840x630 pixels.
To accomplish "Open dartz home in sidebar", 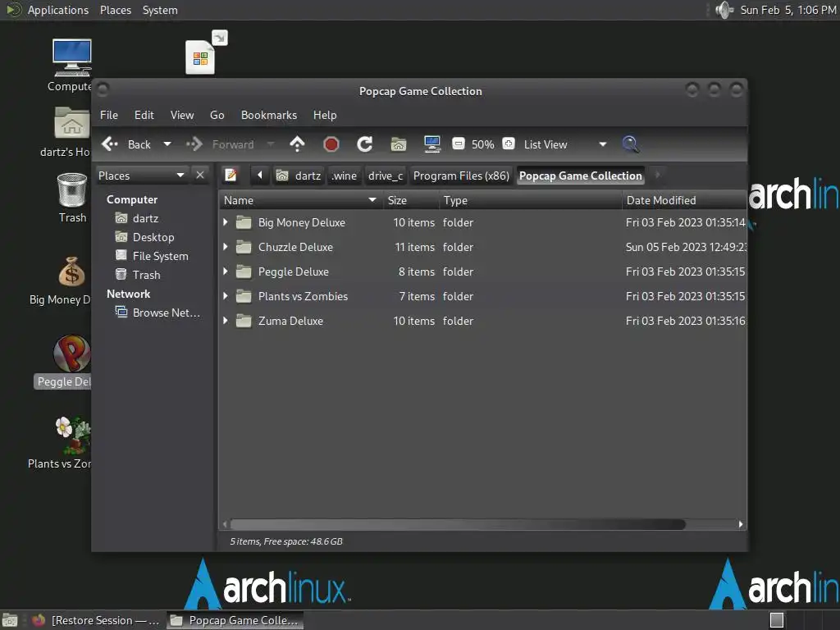I will pos(137,218).
